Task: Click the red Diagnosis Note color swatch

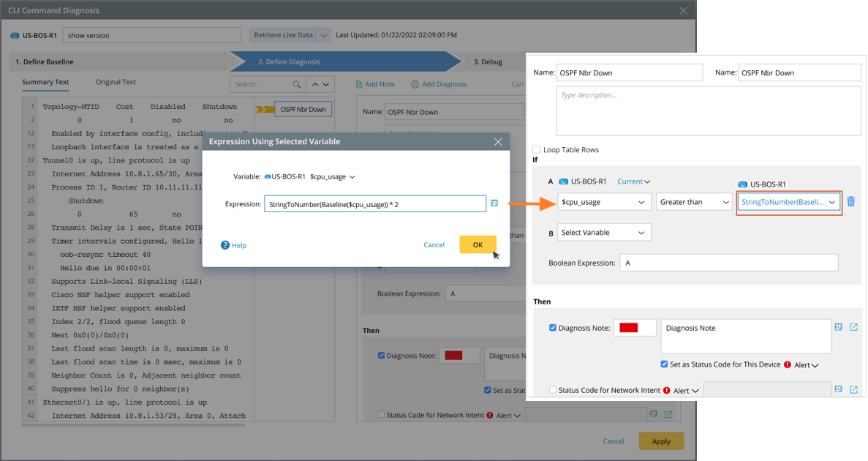Action: click(629, 328)
